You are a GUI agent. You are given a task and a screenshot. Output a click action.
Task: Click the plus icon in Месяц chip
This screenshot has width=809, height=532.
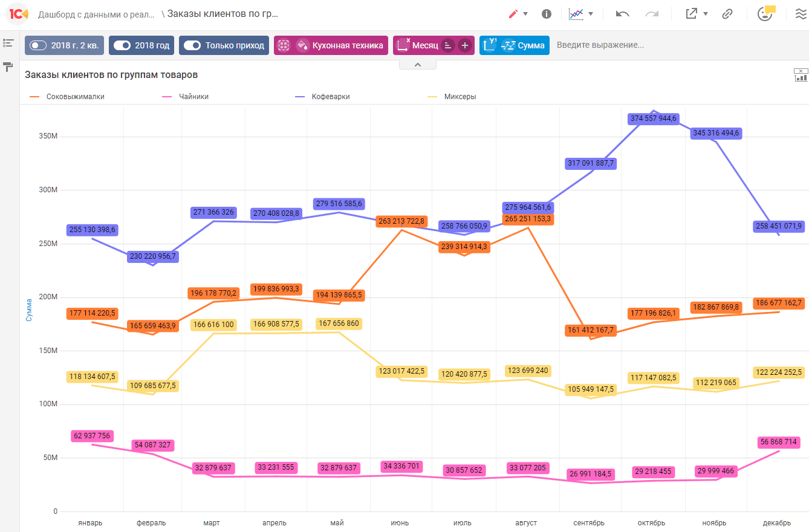[x=464, y=45]
